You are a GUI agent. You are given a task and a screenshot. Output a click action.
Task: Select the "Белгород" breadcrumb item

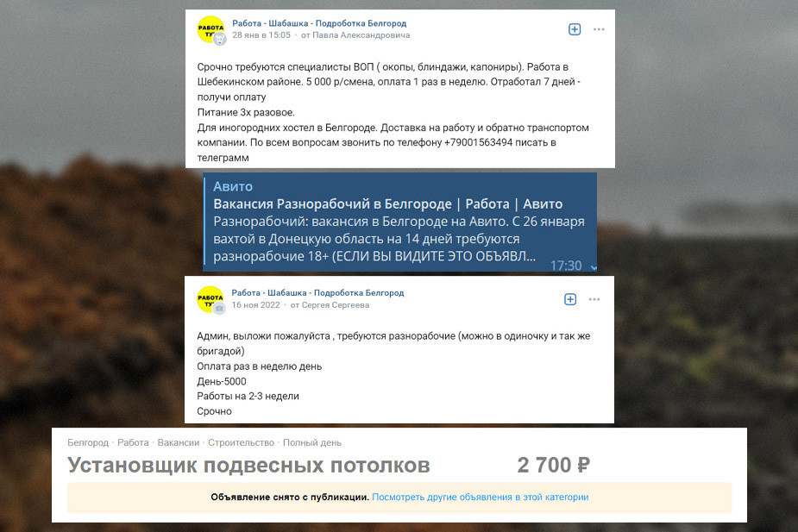pyautogui.click(x=88, y=442)
